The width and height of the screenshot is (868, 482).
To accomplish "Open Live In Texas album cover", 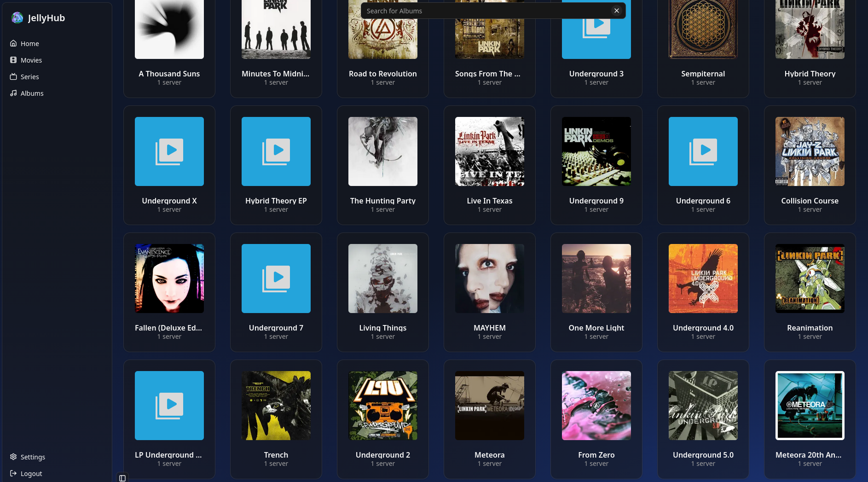I will pos(490,151).
